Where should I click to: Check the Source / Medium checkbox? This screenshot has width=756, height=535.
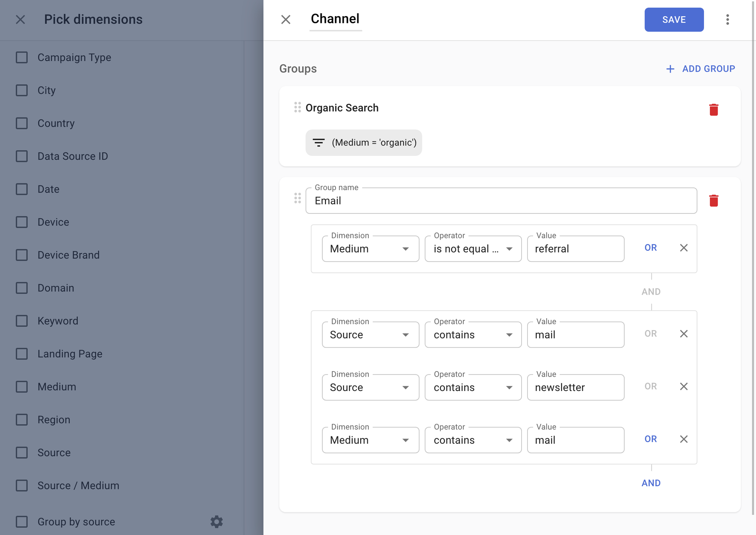[x=22, y=486]
